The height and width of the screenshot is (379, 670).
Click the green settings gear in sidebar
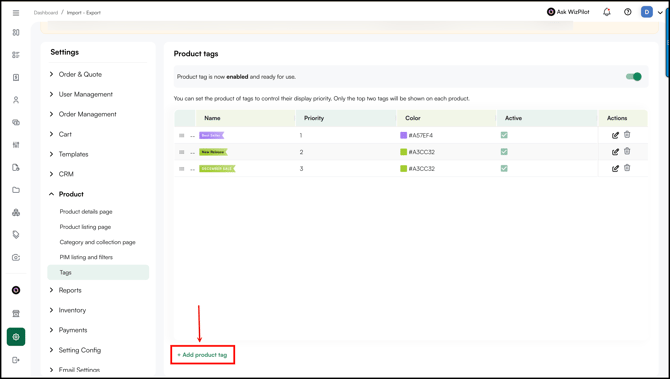click(x=16, y=337)
